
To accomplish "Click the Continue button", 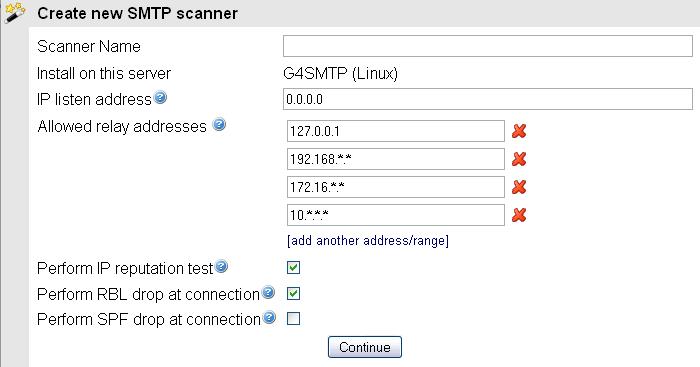I will pyautogui.click(x=365, y=347).
